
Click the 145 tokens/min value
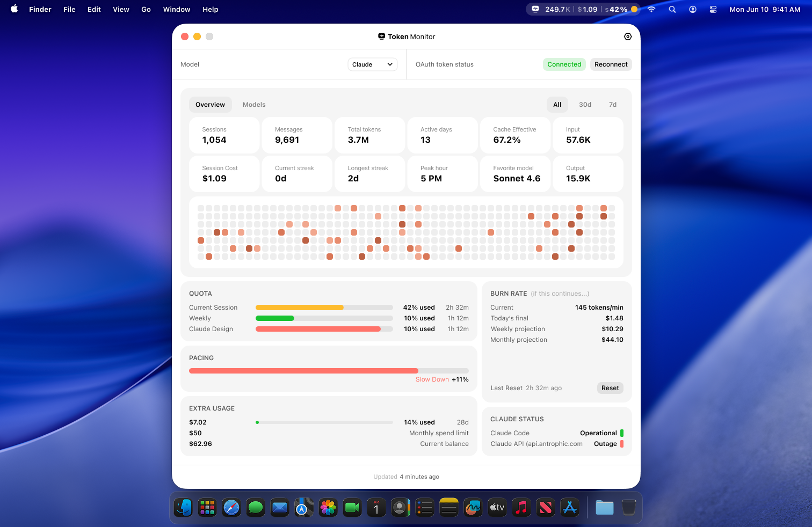[x=599, y=308]
